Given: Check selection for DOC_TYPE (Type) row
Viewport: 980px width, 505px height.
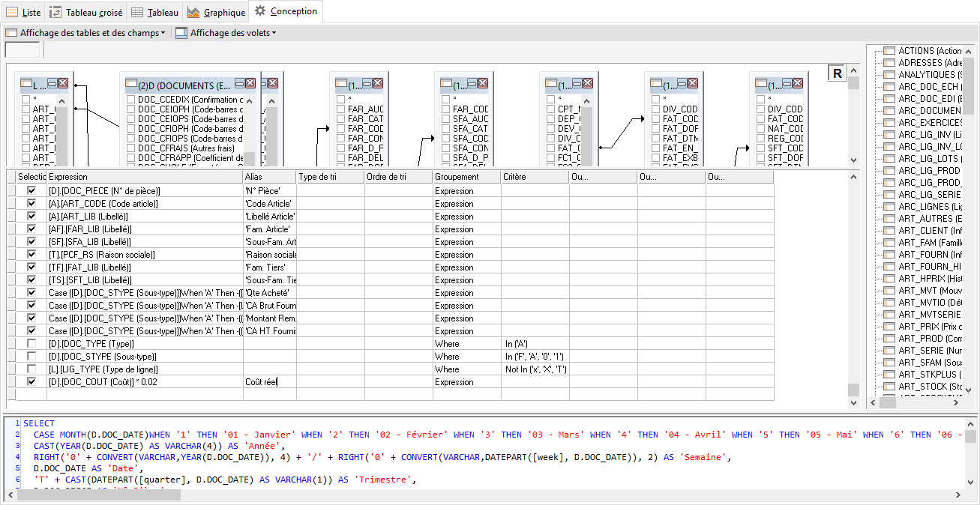Looking at the screenshot, I should [x=31, y=344].
